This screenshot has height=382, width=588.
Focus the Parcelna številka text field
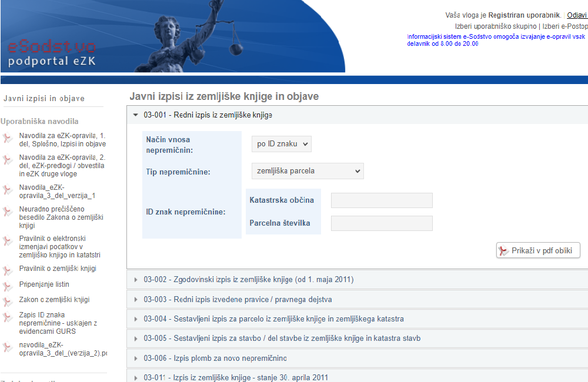(x=382, y=223)
